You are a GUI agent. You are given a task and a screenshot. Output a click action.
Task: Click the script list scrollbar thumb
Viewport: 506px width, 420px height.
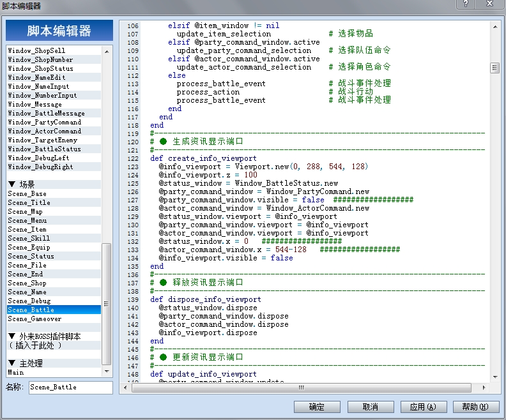tap(107, 304)
